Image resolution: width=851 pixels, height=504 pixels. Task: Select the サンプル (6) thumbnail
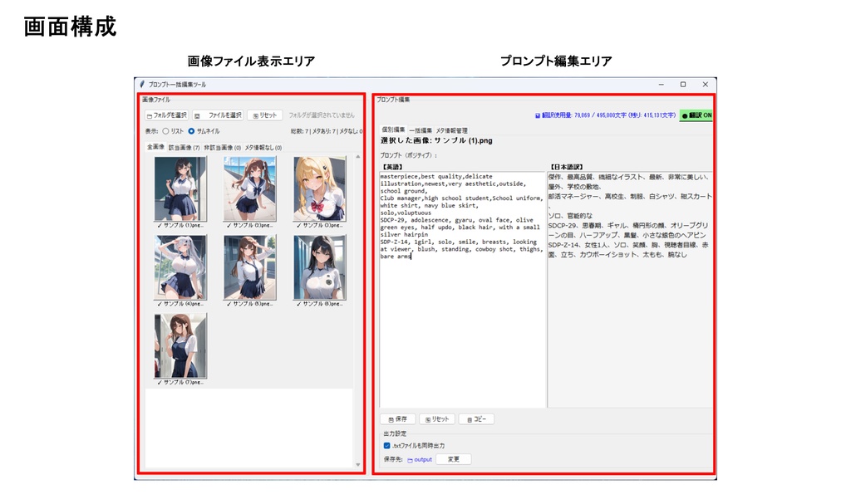tap(320, 267)
